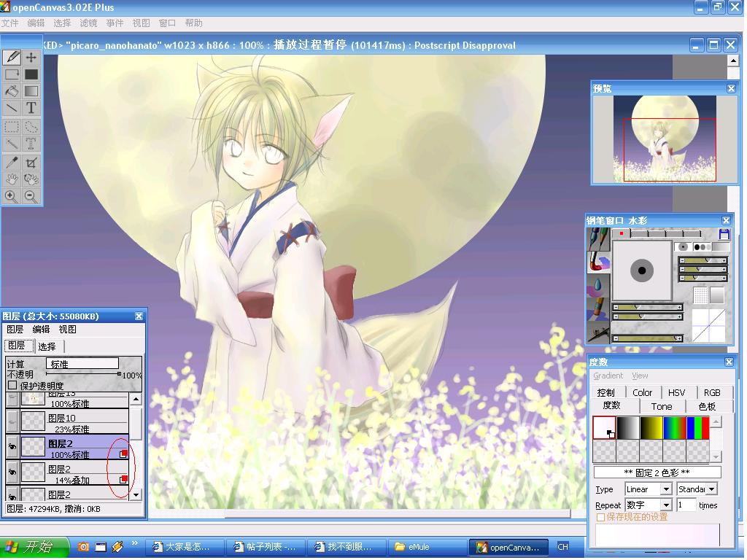The image size is (747, 560).
Task: Enable the 保存现在的设置 checkbox
Action: click(601, 517)
